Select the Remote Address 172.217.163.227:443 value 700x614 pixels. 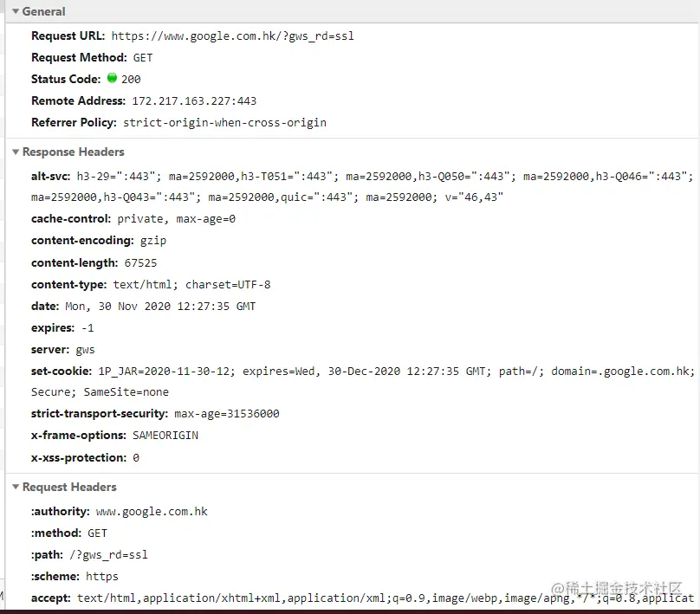(194, 101)
